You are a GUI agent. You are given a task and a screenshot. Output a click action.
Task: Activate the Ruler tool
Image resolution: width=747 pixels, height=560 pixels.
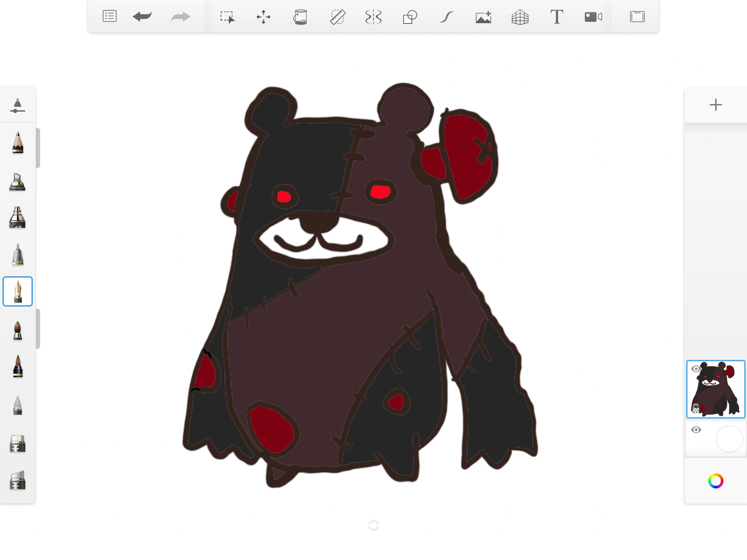337,16
